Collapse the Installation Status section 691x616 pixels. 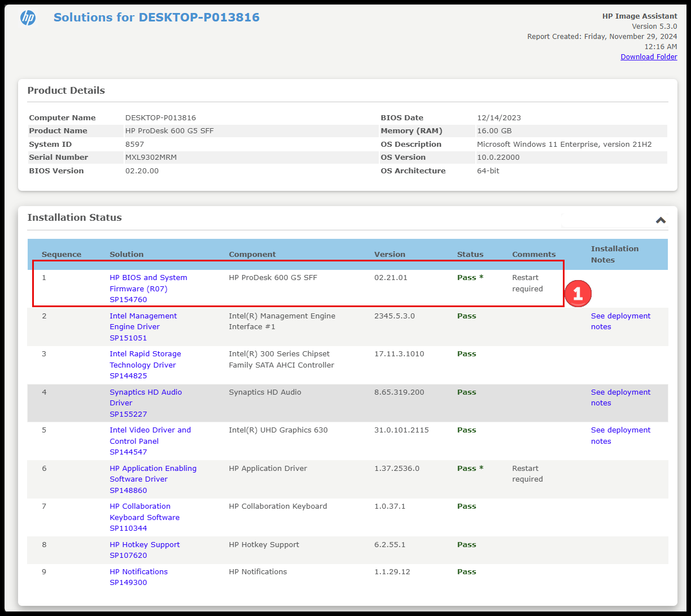click(x=660, y=220)
